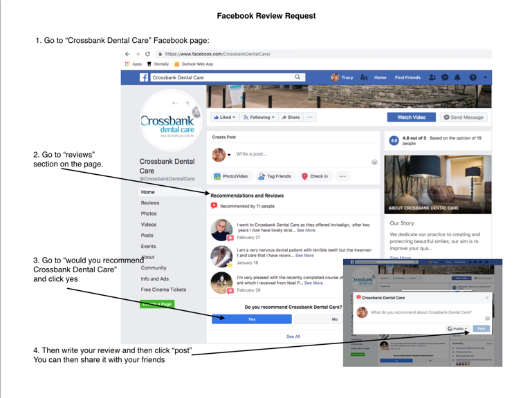Open February 26 reviewer's profile photo

point(221,283)
